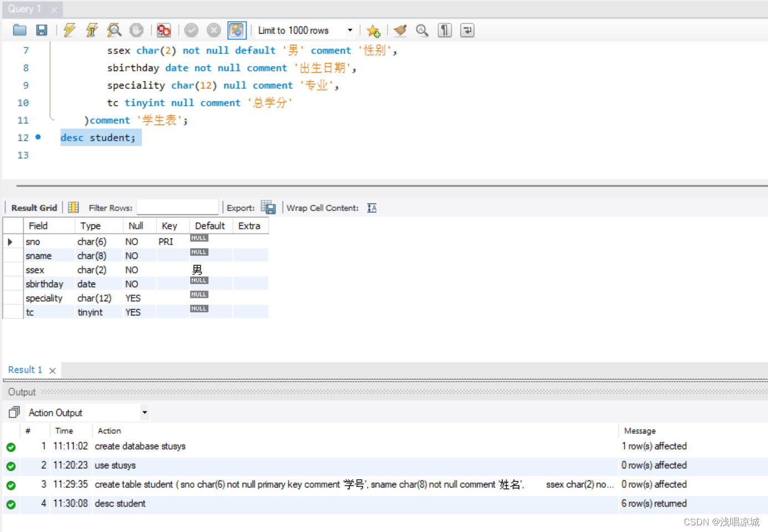The width and height of the screenshot is (768, 532).
Task: Select the Result 1 tab
Action: (x=24, y=370)
